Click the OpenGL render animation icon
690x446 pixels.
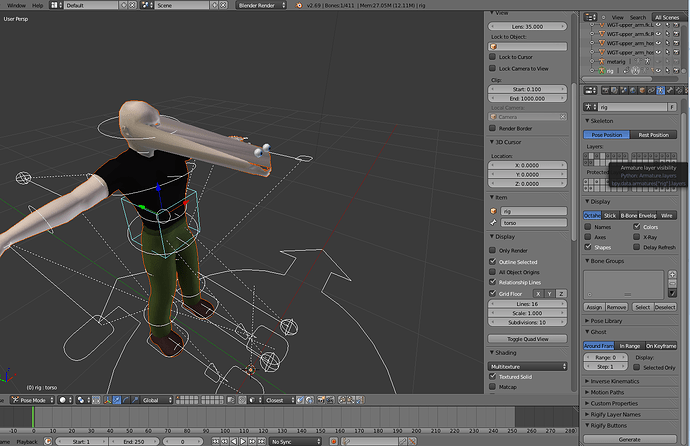tap(330, 400)
